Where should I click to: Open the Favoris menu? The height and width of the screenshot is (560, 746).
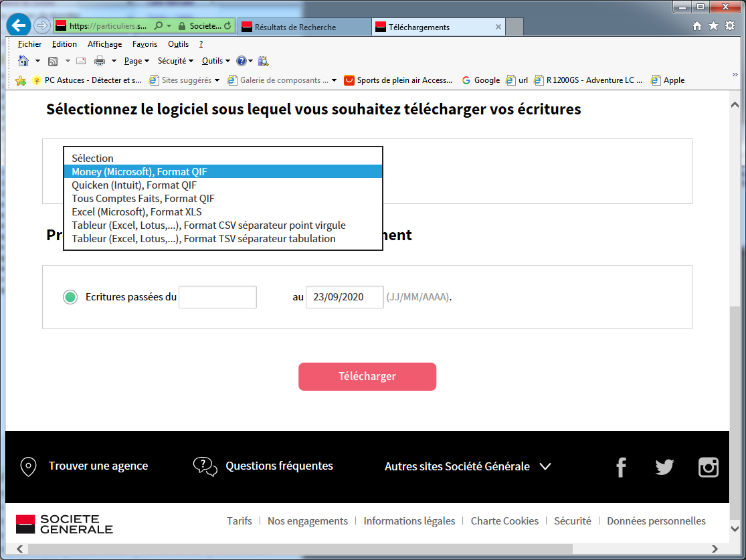pos(145,44)
